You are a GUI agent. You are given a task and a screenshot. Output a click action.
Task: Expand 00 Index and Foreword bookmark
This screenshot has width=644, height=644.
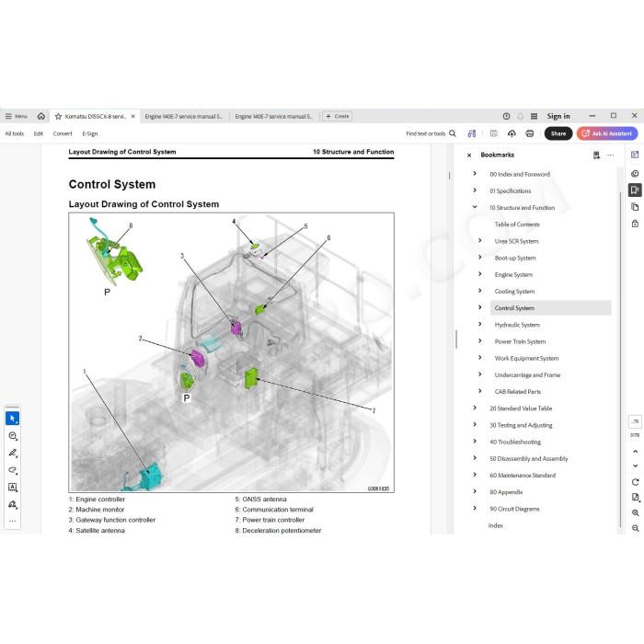point(475,174)
